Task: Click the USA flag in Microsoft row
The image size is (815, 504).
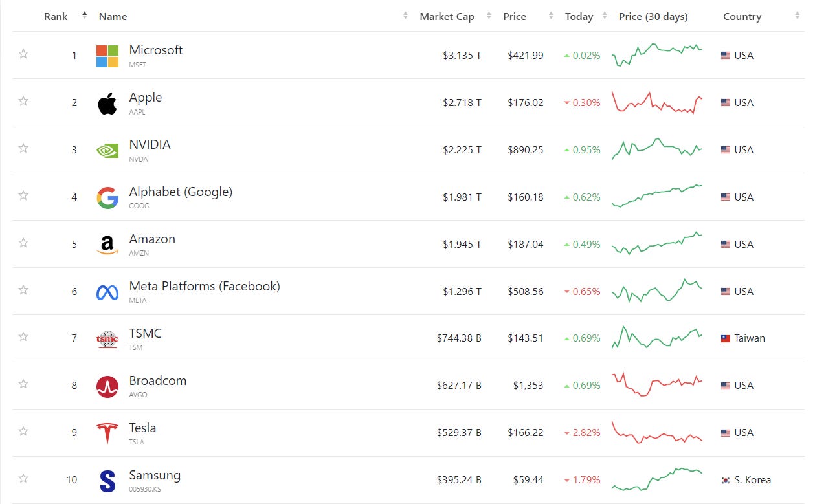Action: tap(726, 56)
